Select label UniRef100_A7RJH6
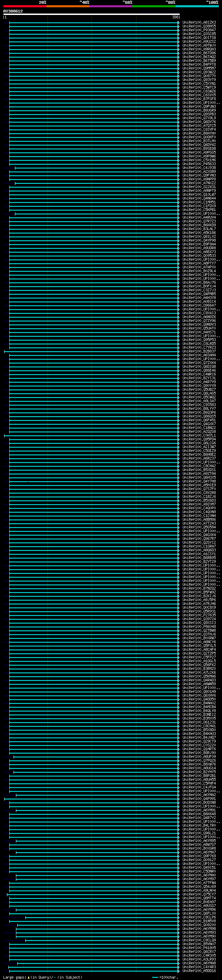The height and width of the screenshot is (980, 222). pos(199,604)
